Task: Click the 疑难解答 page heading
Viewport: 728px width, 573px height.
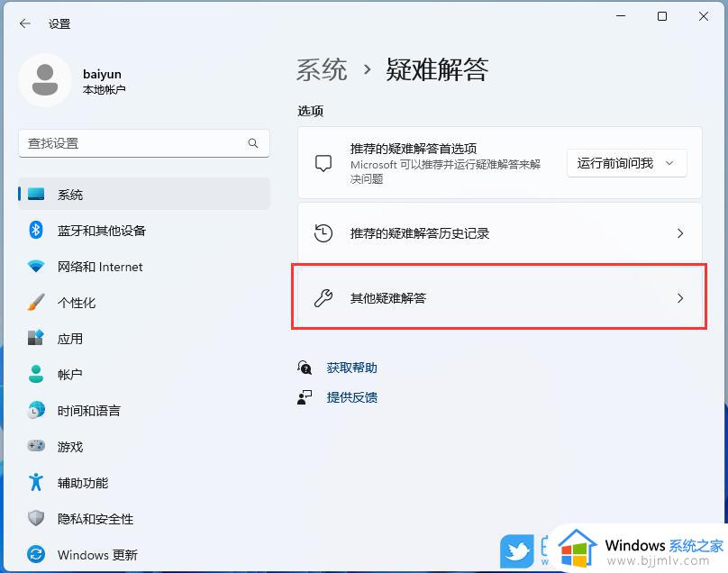Action: click(437, 70)
